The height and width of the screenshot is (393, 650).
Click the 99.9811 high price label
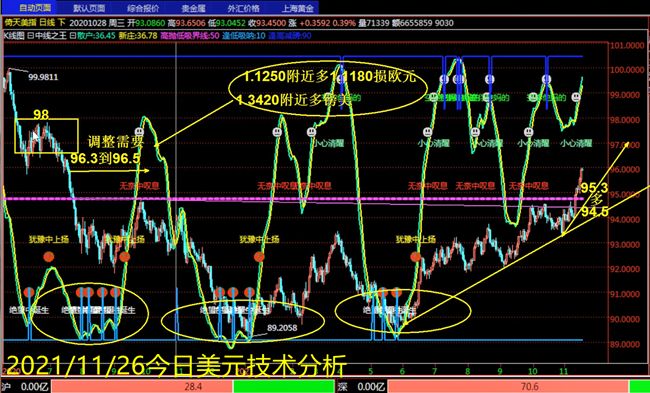pos(43,77)
